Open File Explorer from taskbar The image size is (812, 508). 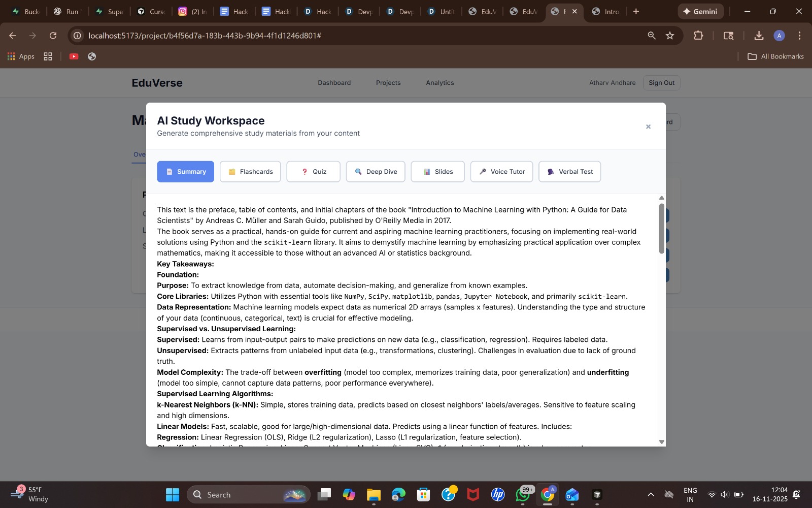374,495
